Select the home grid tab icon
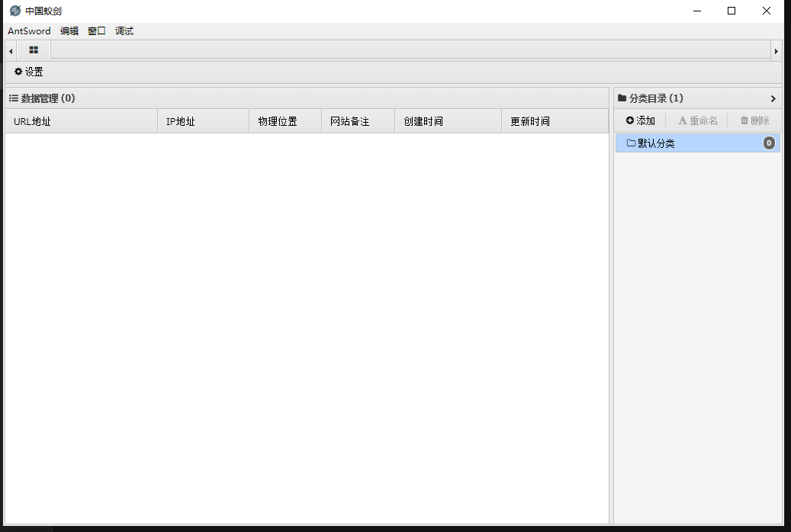 (34, 50)
